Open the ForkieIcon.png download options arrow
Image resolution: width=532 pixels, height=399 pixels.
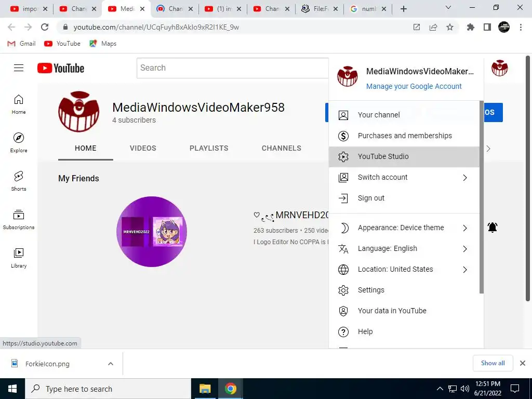(x=110, y=364)
